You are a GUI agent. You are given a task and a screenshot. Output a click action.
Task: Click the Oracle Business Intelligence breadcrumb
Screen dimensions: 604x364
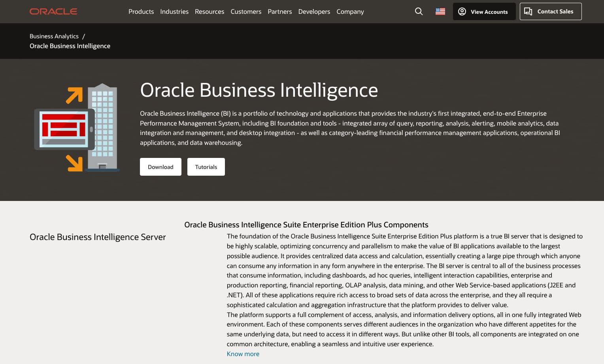[x=70, y=46]
